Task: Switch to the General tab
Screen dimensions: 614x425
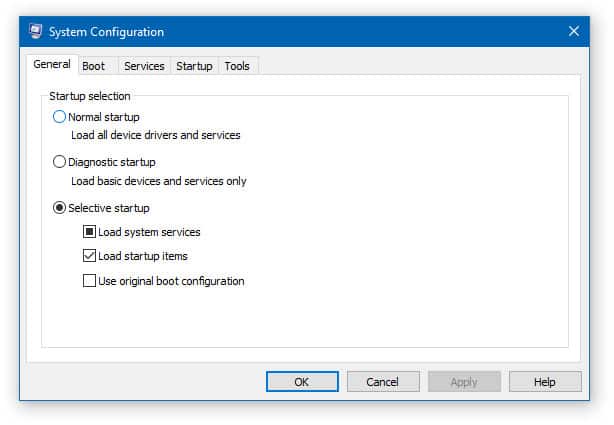Action: 52,64
